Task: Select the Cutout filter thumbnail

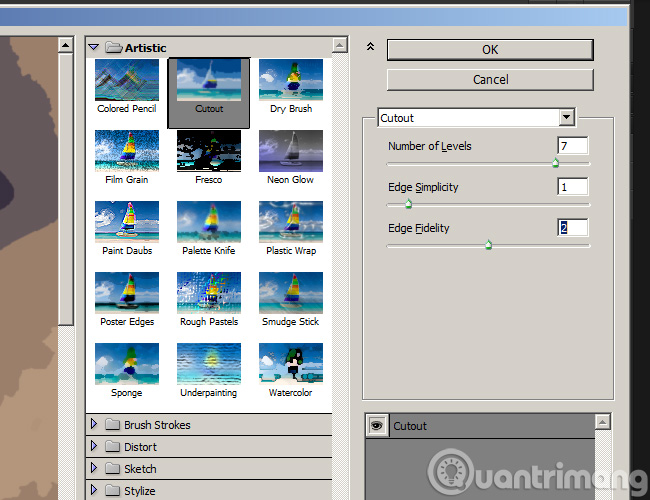Action: (x=209, y=80)
